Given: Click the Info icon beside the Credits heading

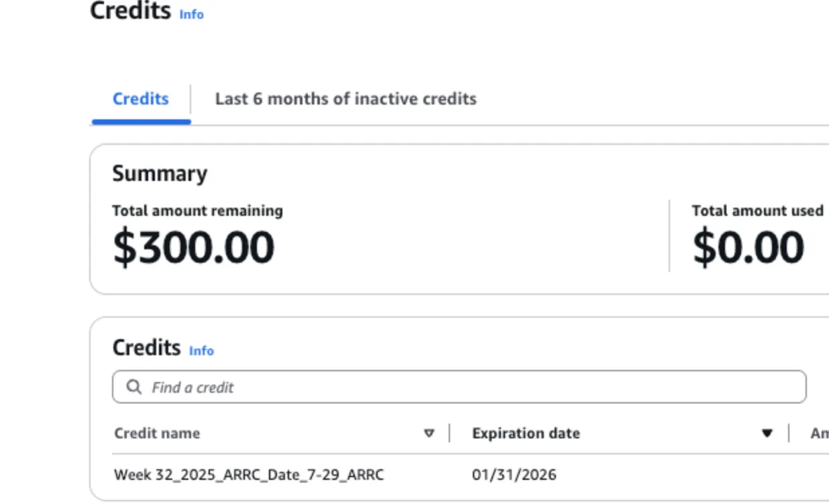Looking at the screenshot, I should coord(193,15).
